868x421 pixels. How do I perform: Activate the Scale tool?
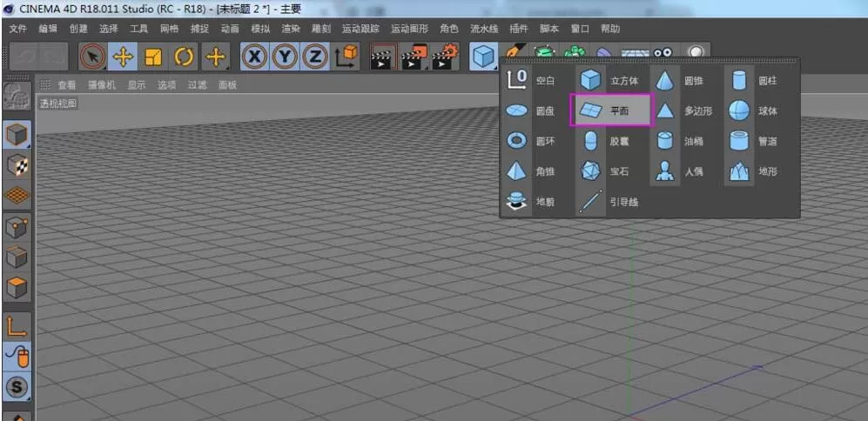152,57
